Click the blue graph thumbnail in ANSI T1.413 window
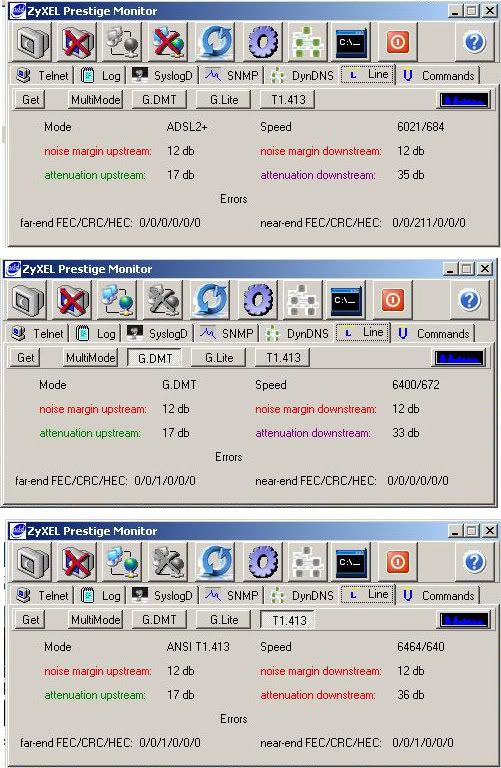This screenshot has height=768, width=501. click(464, 620)
